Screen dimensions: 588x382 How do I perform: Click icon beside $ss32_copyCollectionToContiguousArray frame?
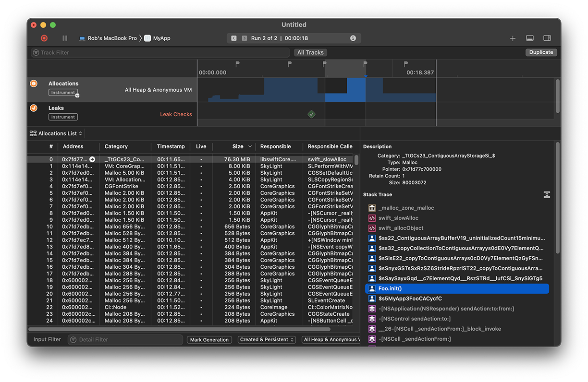[372, 248]
